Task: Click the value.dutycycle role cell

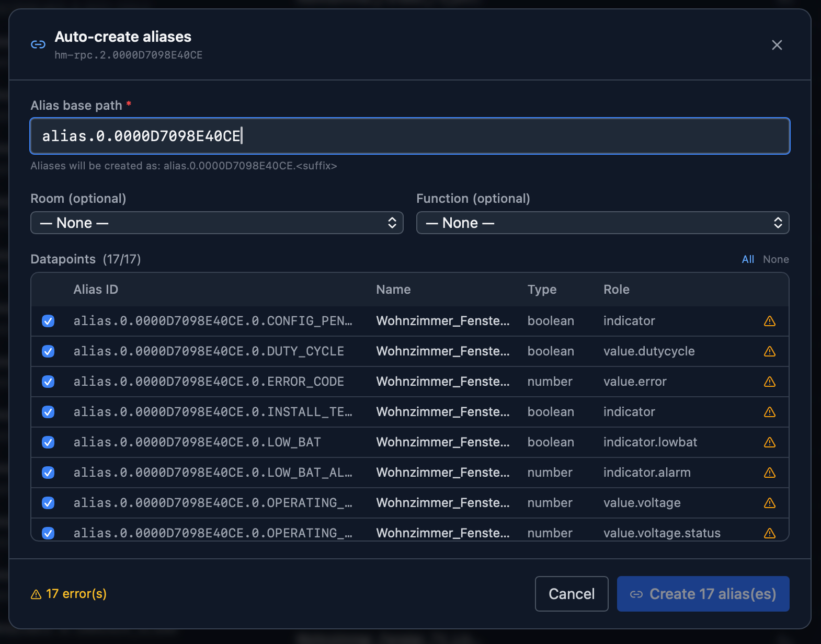Action: coord(649,351)
